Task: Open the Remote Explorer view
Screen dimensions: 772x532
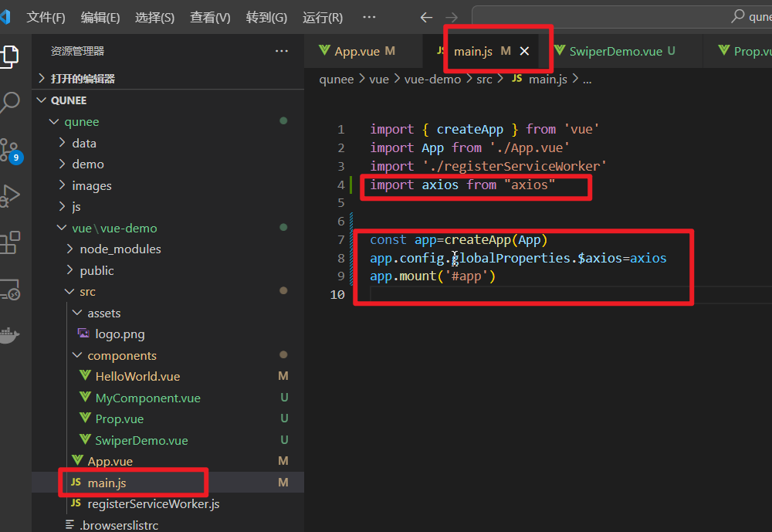Action: tap(10, 290)
